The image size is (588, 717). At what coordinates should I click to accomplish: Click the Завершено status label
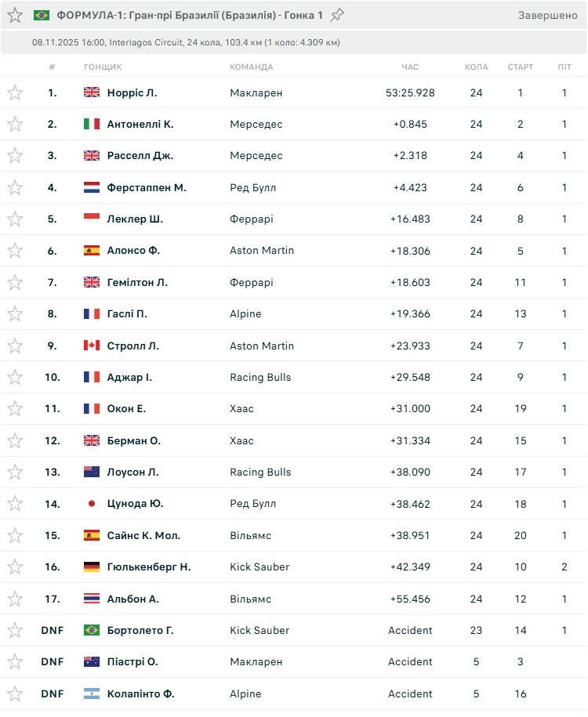548,15
